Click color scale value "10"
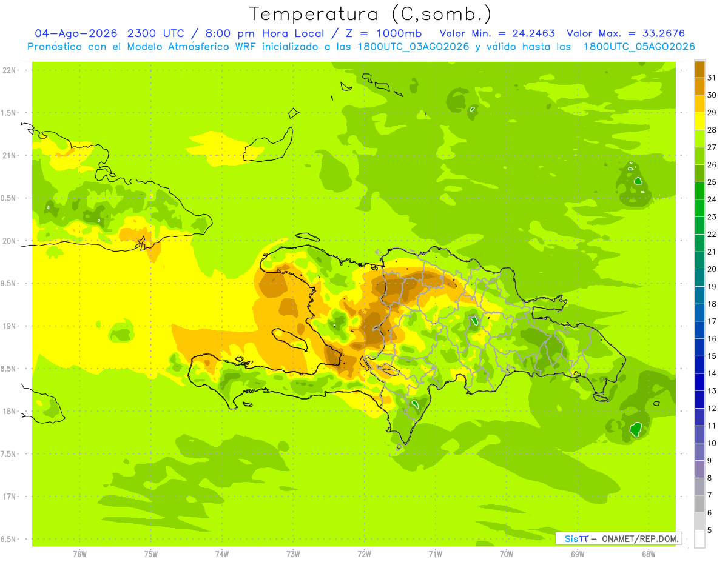 (x=712, y=443)
